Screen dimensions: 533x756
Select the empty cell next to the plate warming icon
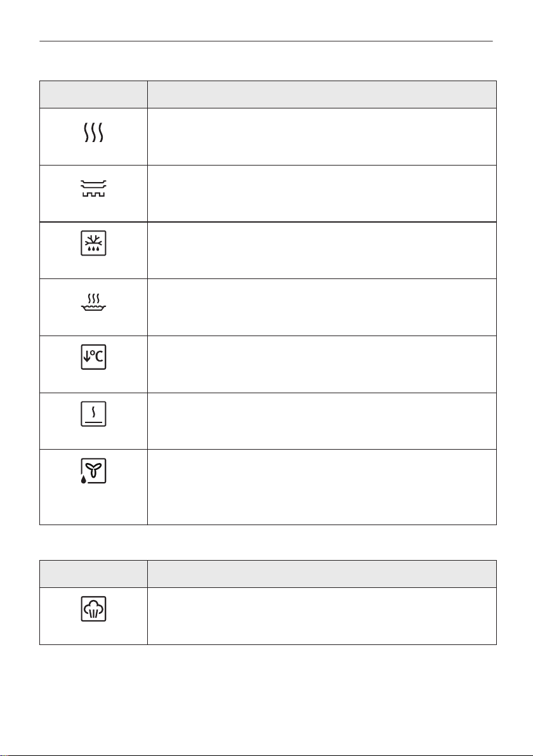[322, 193]
